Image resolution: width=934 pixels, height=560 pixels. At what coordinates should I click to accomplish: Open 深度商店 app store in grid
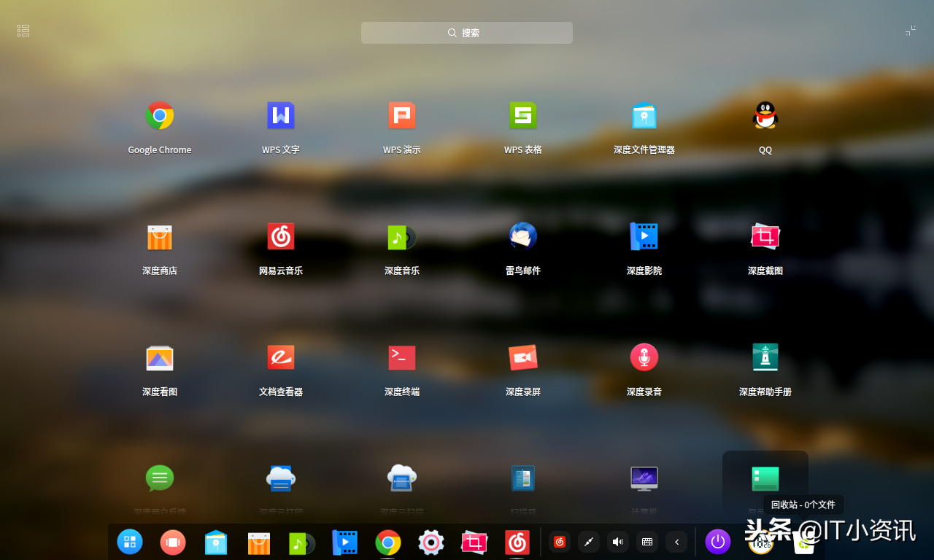coord(160,237)
